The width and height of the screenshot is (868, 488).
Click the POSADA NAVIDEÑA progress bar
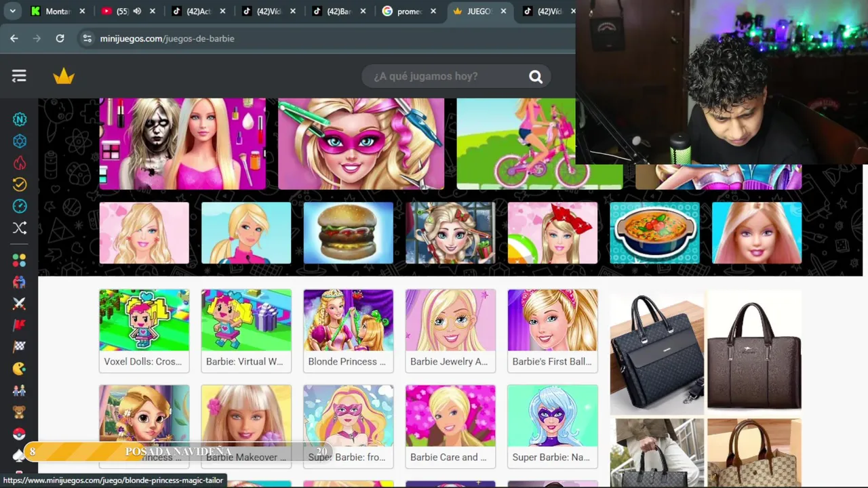(178, 451)
